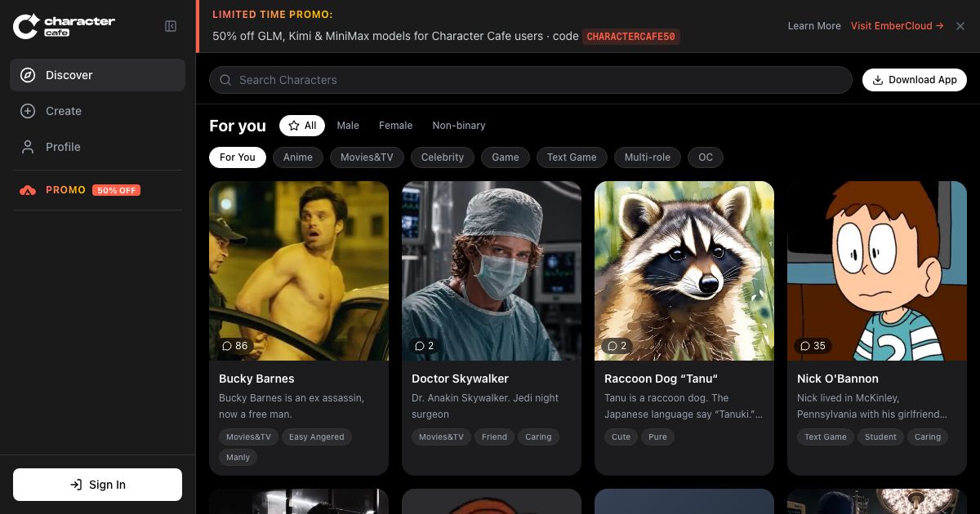This screenshot has width=980, height=514.
Task: Switch to the Game category
Action: pos(506,157)
